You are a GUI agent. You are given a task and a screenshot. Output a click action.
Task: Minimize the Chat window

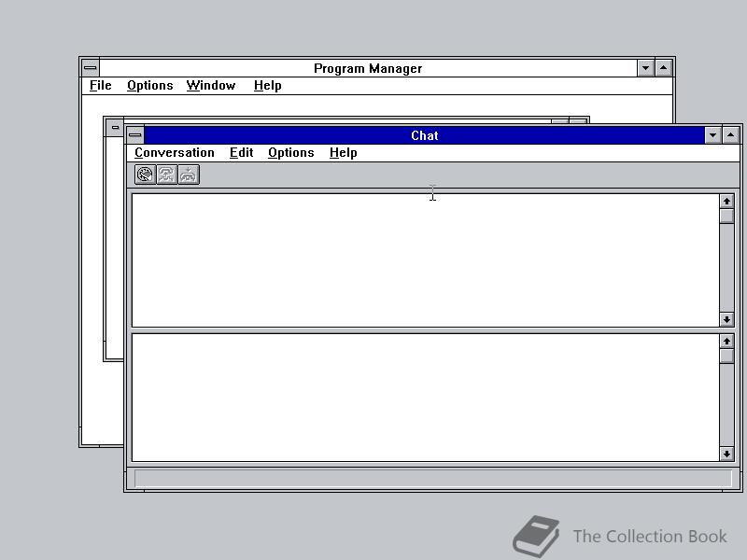point(712,135)
